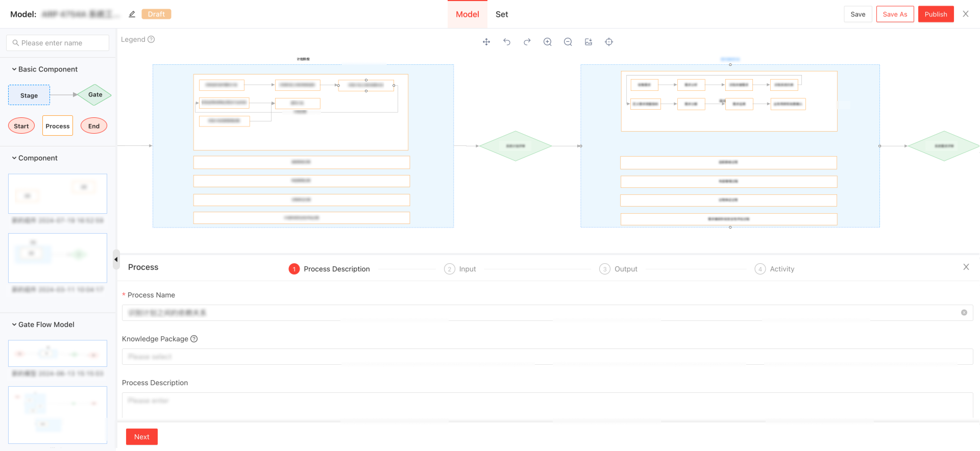
Task: Click the Publish button
Action: pos(936,15)
